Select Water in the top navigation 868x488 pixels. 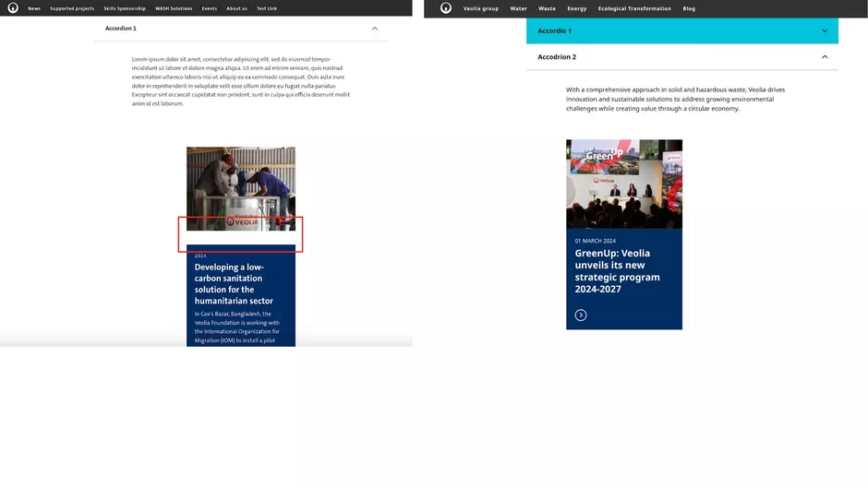[519, 8]
